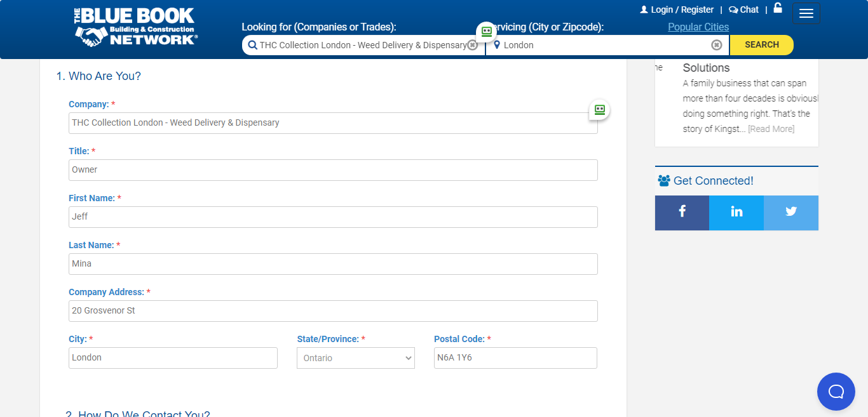Focus the Title input field

click(333, 170)
